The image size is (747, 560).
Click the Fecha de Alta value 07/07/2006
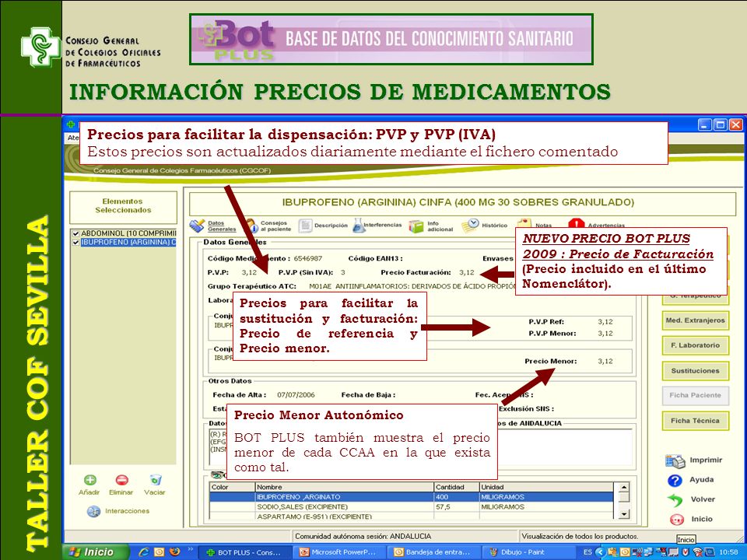pyautogui.click(x=296, y=395)
